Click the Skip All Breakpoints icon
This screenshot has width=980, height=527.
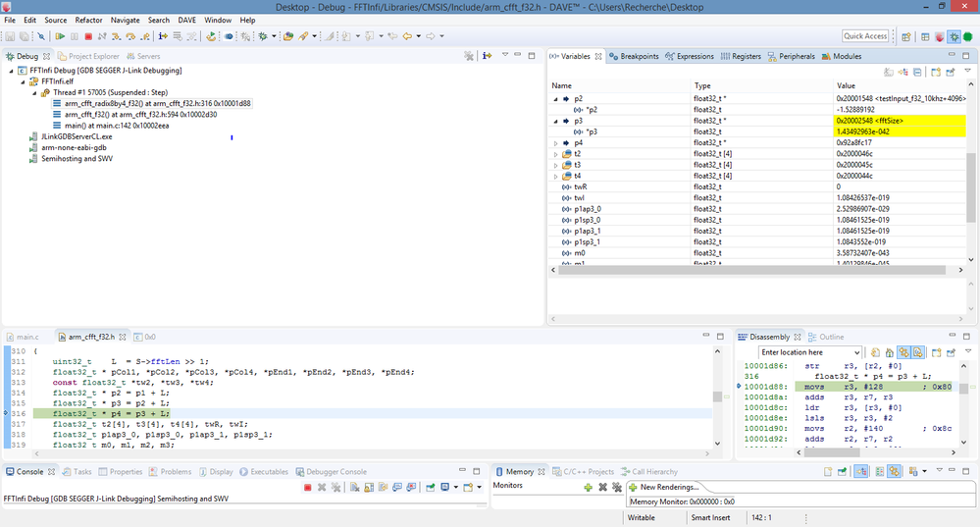tap(40, 36)
